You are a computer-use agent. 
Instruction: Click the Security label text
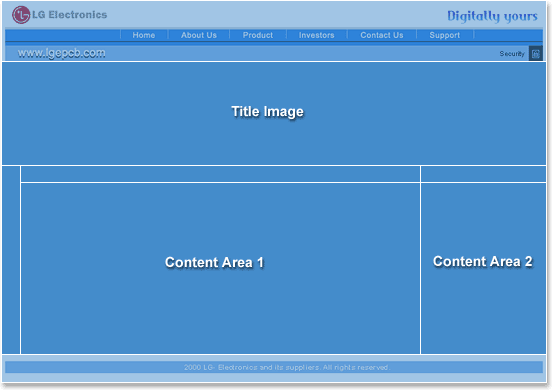512,54
